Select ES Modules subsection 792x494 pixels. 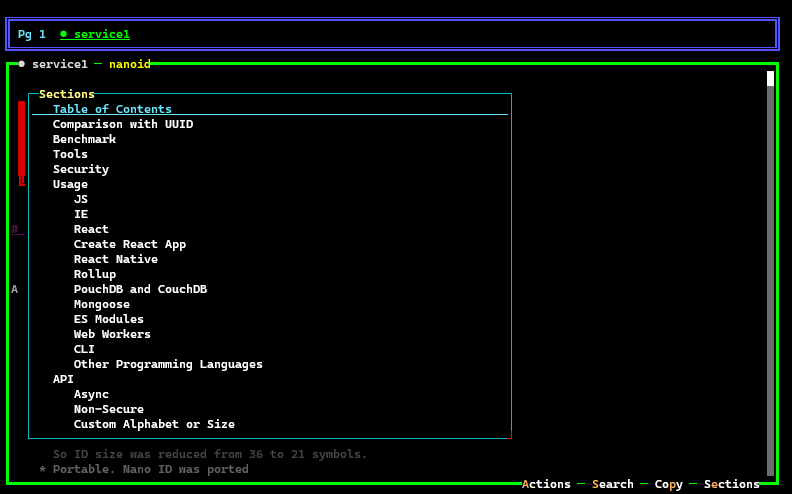(x=109, y=319)
